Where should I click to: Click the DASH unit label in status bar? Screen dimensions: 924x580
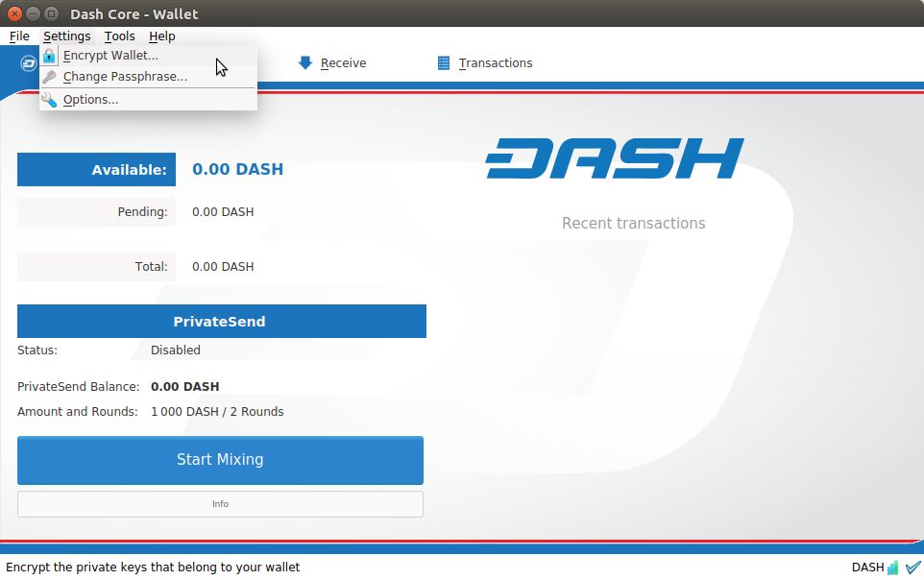[867, 568]
